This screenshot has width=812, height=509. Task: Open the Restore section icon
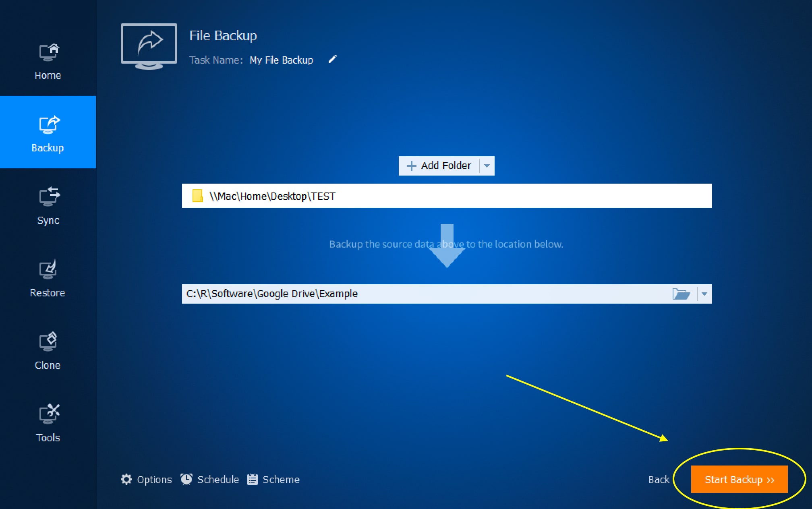[49, 269]
